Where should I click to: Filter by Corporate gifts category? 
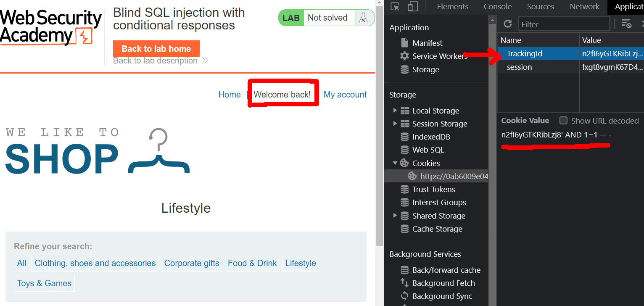click(192, 263)
